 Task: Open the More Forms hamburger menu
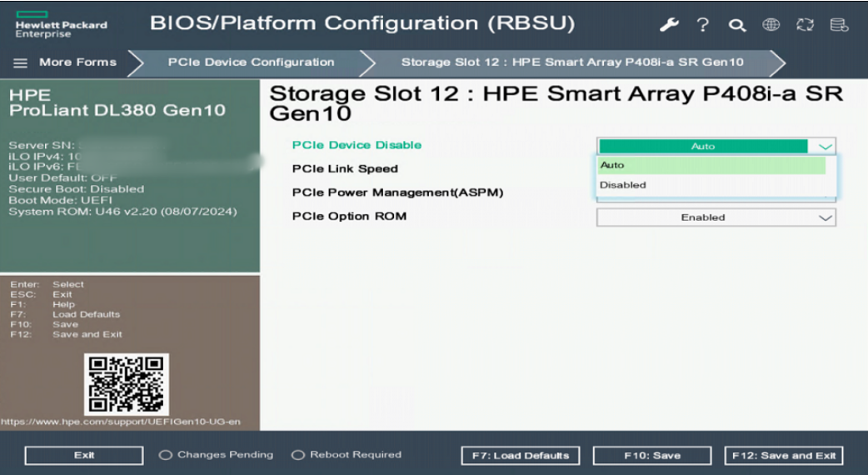point(21,62)
